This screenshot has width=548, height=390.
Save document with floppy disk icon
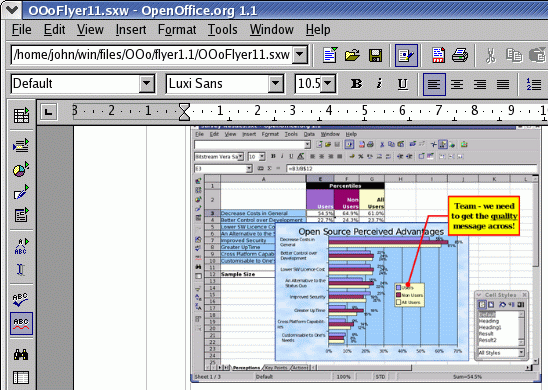[375, 56]
